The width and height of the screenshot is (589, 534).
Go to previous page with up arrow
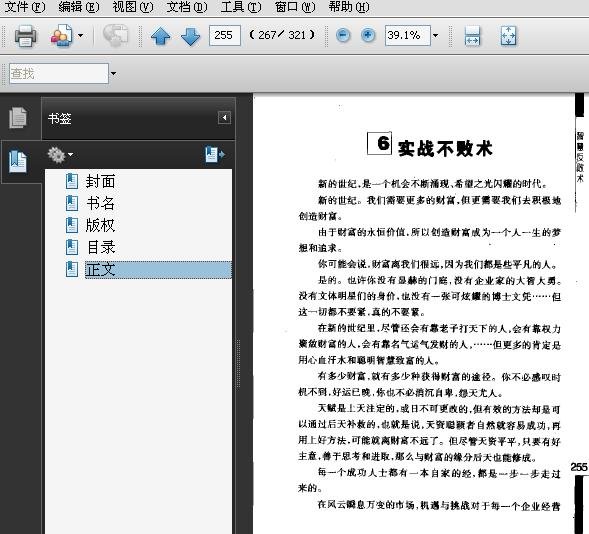[161, 36]
